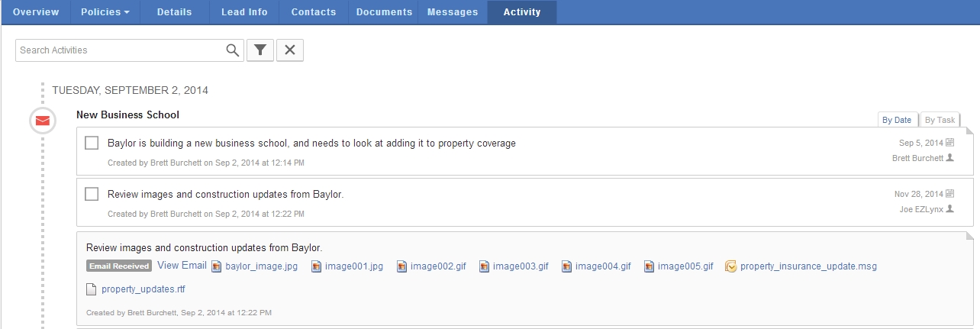Open the Policies dropdown menu
This screenshot has width=980, height=329.
(x=105, y=12)
